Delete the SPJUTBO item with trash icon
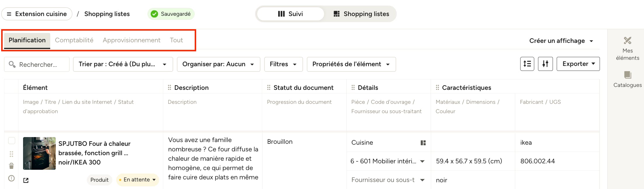Viewport: 644px width, 189px height. 11,166
